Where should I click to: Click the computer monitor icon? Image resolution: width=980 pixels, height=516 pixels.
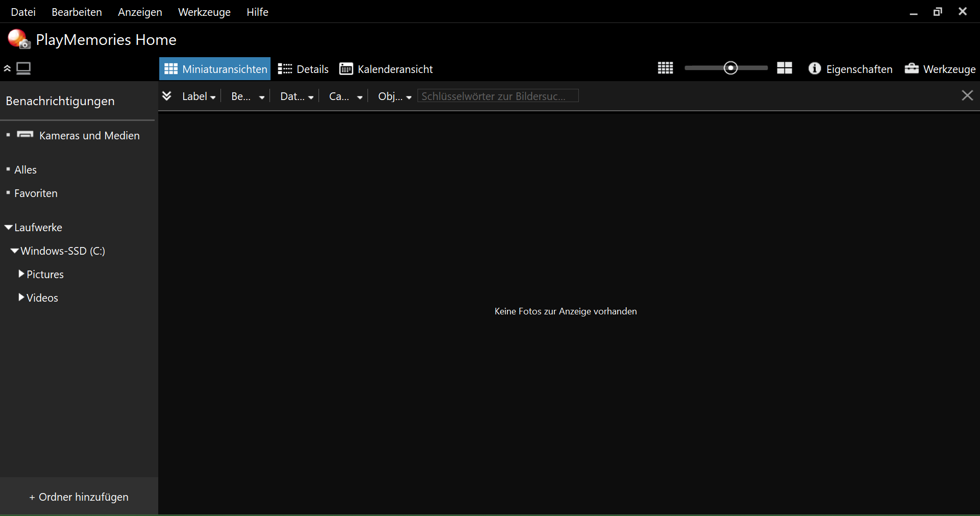click(x=23, y=68)
